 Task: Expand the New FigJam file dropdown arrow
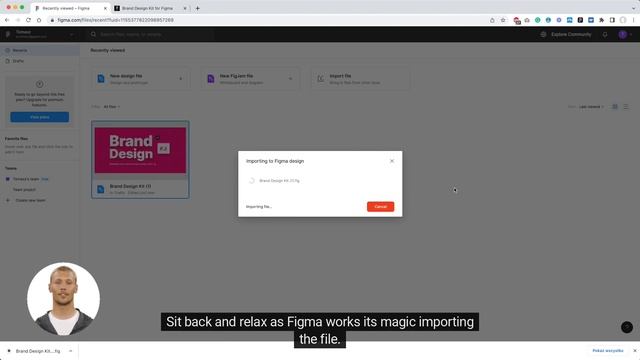pyautogui.click(x=291, y=79)
